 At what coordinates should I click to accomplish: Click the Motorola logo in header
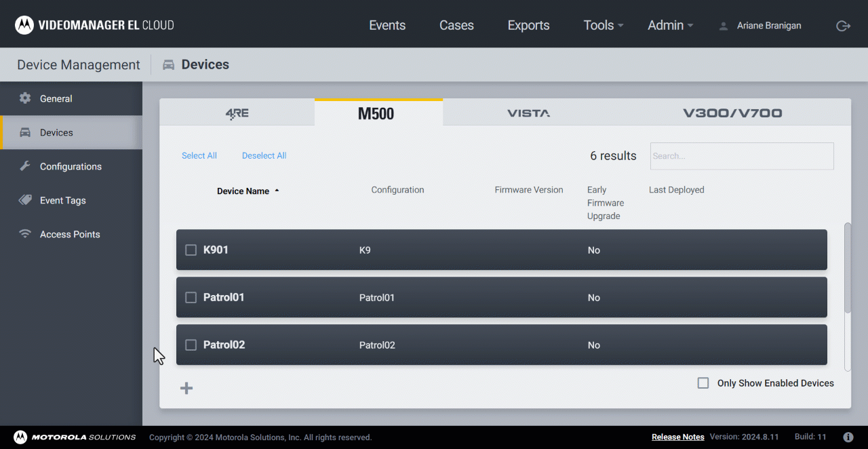[24, 26]
